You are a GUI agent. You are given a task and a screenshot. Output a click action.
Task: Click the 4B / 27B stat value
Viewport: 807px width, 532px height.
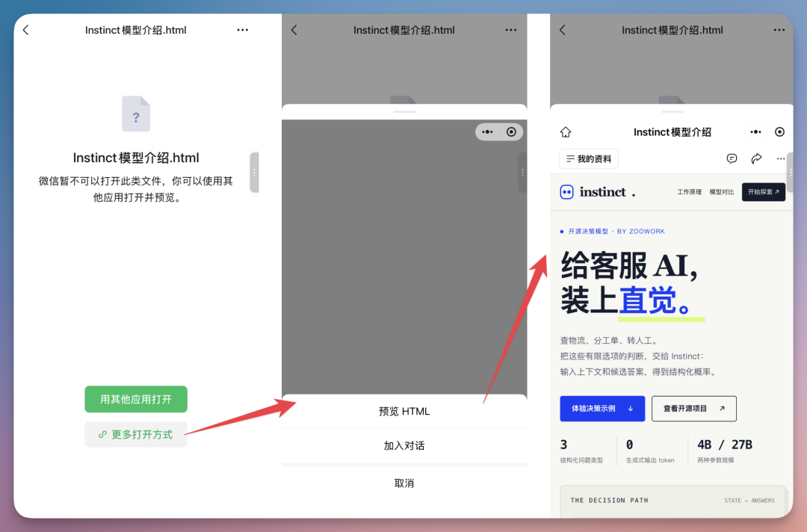coord(725,445)
